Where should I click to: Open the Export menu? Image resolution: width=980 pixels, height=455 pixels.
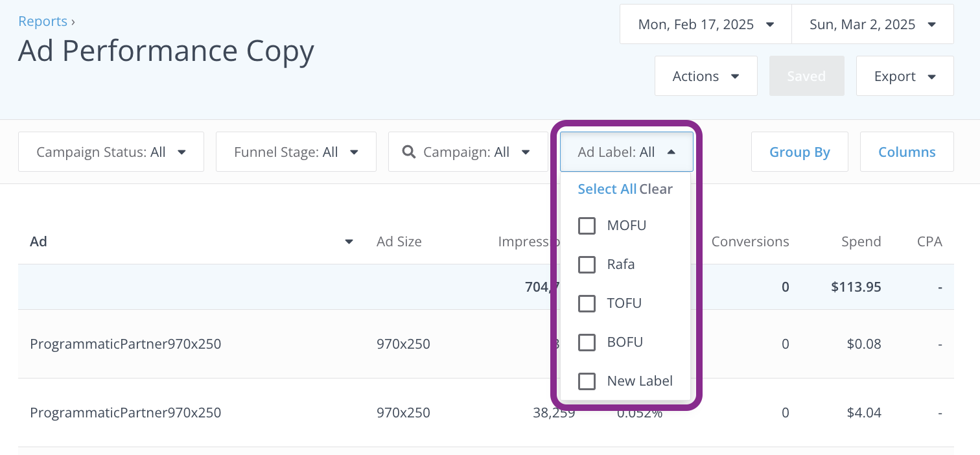904,76
